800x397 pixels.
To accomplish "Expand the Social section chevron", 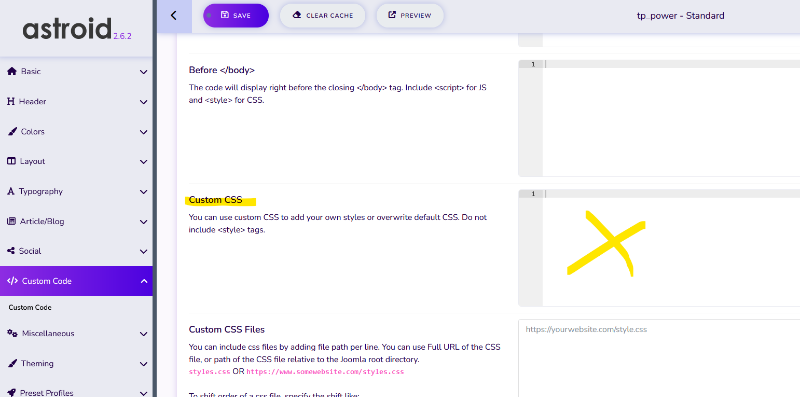I will point(143,252).
